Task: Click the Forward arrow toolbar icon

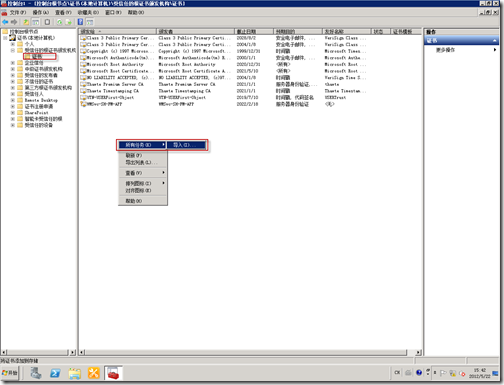Action: click(x=14, y=22)
